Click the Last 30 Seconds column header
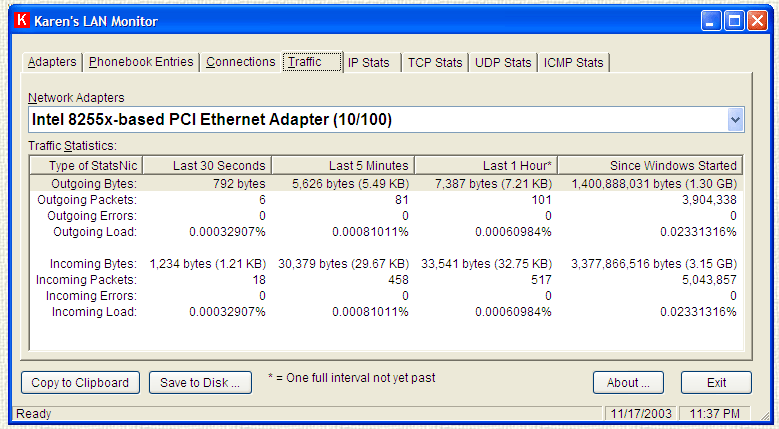 206,165
